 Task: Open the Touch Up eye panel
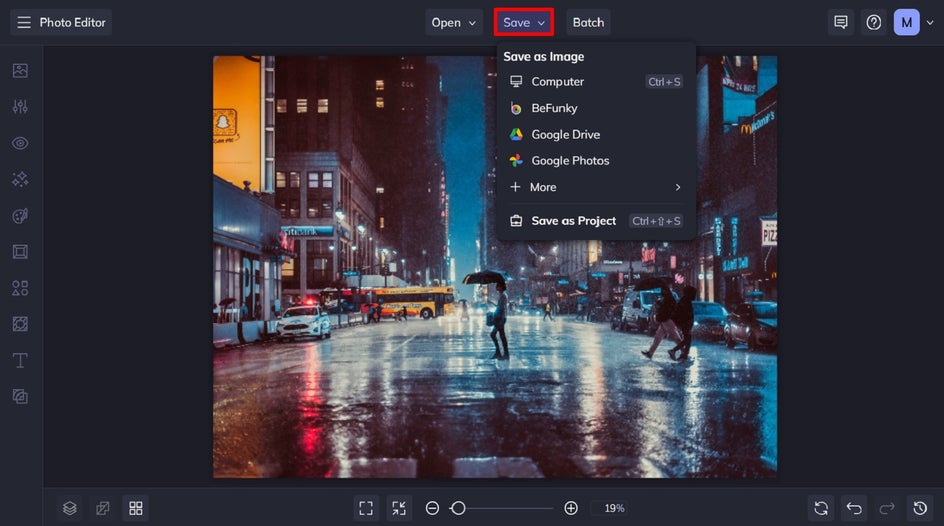[20, 143]
